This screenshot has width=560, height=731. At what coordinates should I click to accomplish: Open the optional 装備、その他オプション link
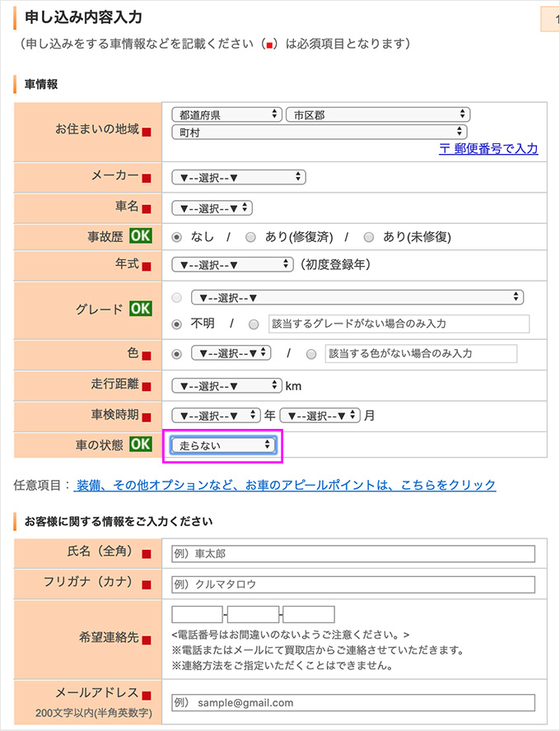pos(286,485)
